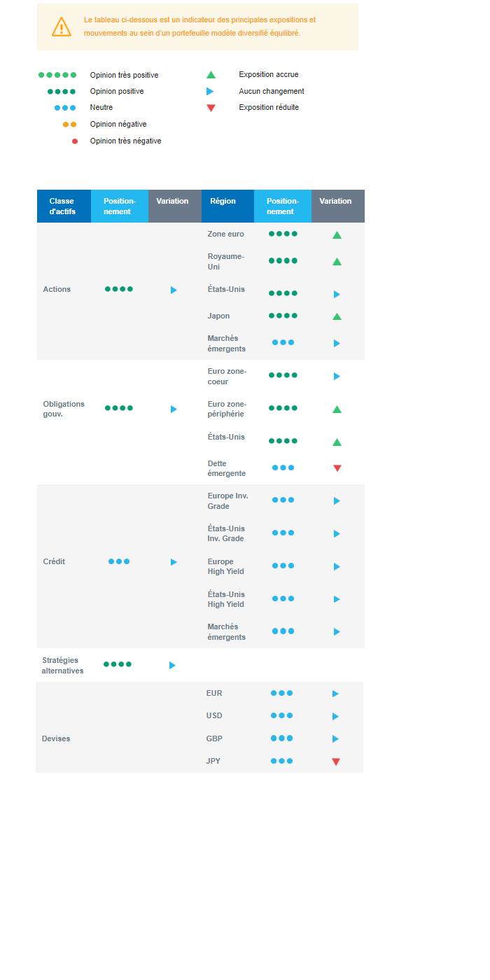490x980 pixels.
Task: Click the Marchés émergents label under Crédit
Action: pos(226,632)
